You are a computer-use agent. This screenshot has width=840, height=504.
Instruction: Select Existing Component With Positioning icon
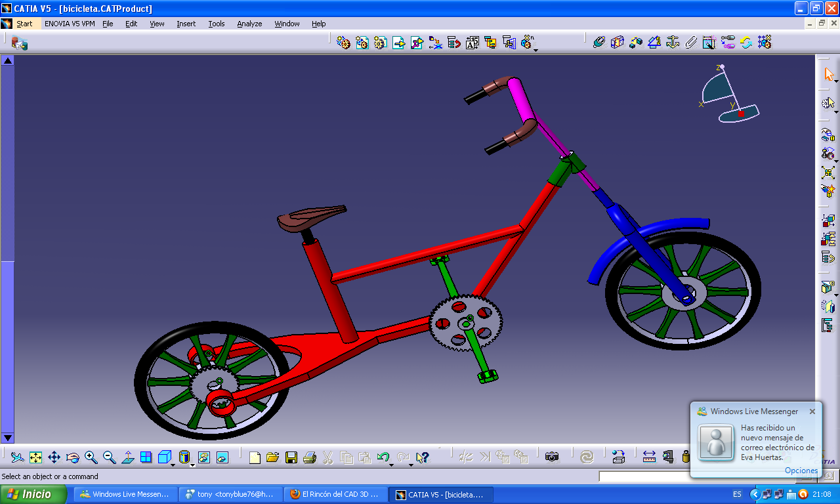pyautogui.click(x=417, y=43)
